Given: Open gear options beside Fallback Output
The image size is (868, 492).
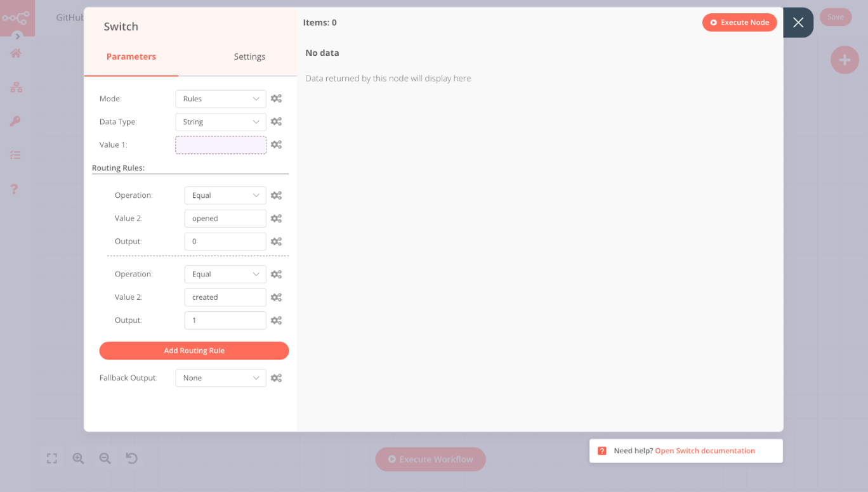Looking at the screenshot, I should (x=276, y=377).
